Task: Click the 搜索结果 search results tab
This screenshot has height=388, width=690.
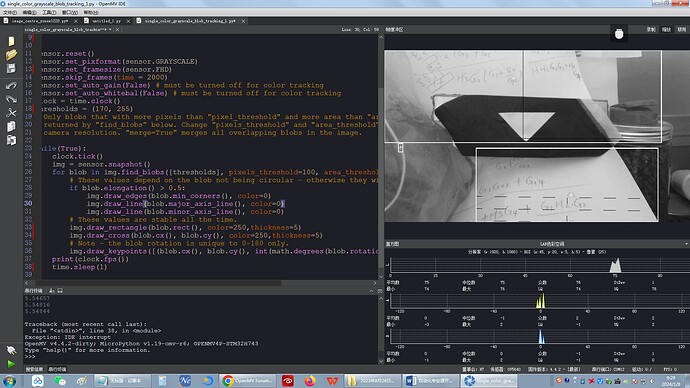Action: point(34,369)
